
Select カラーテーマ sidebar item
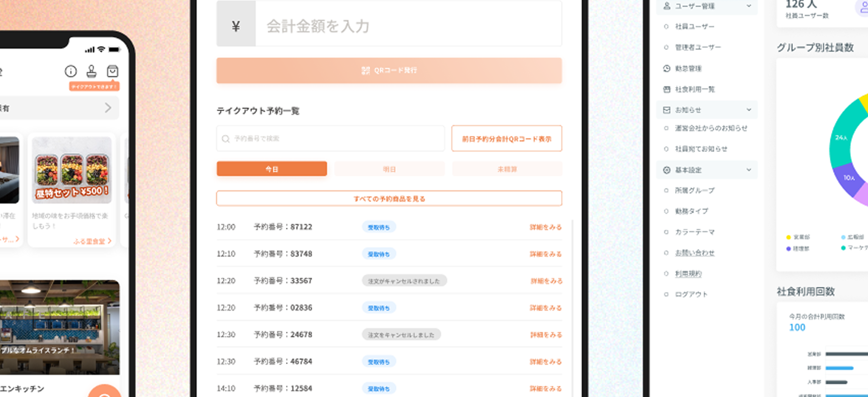click(x=694, y=232)
